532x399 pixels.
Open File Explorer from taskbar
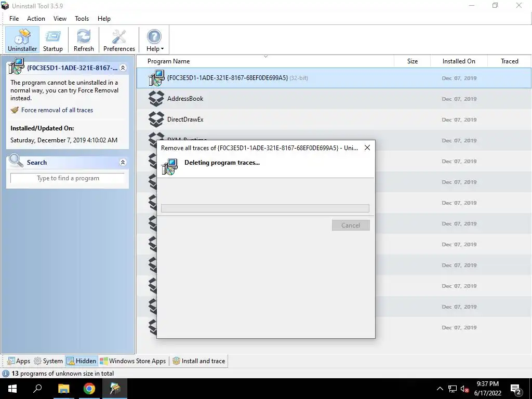[63, 389]
